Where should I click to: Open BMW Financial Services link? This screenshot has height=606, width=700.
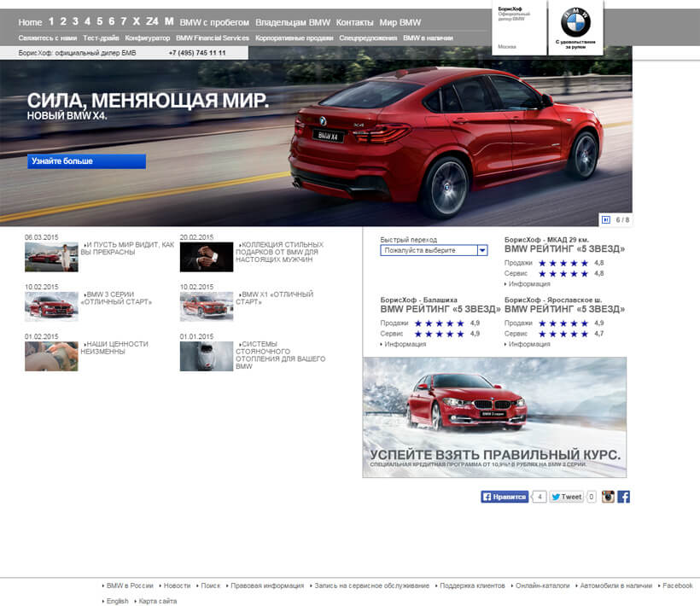213,38
